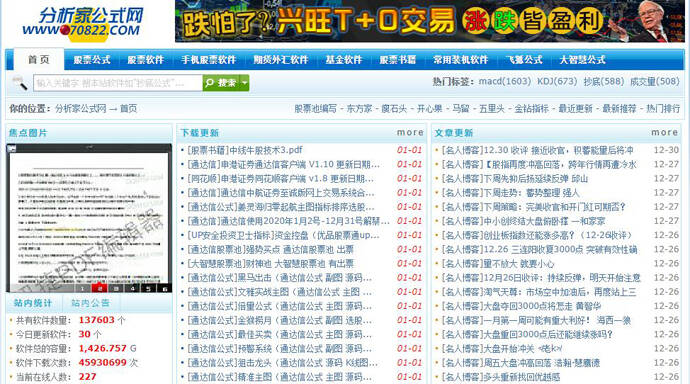
Task: Select slide 1 in the focus picture pager
Action: tap(82, 289)
